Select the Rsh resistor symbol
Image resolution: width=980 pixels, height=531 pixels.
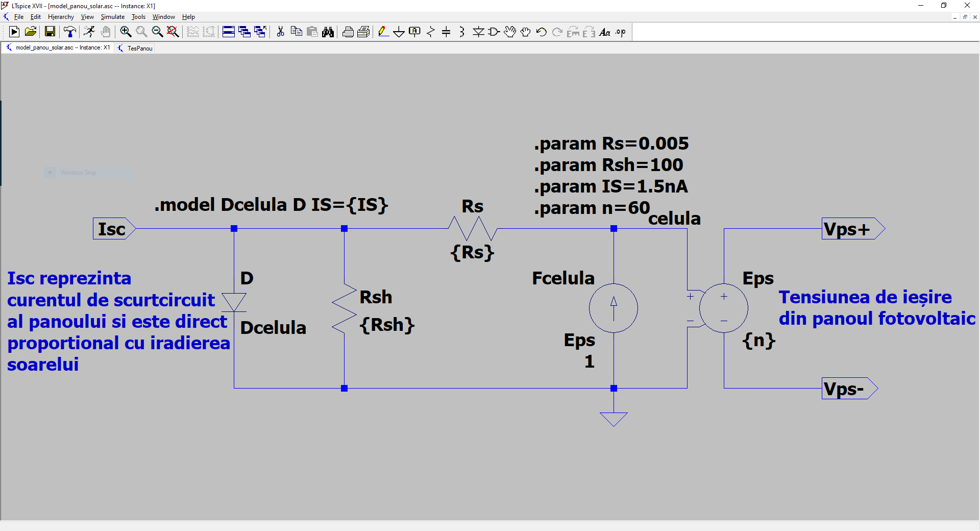344,309
